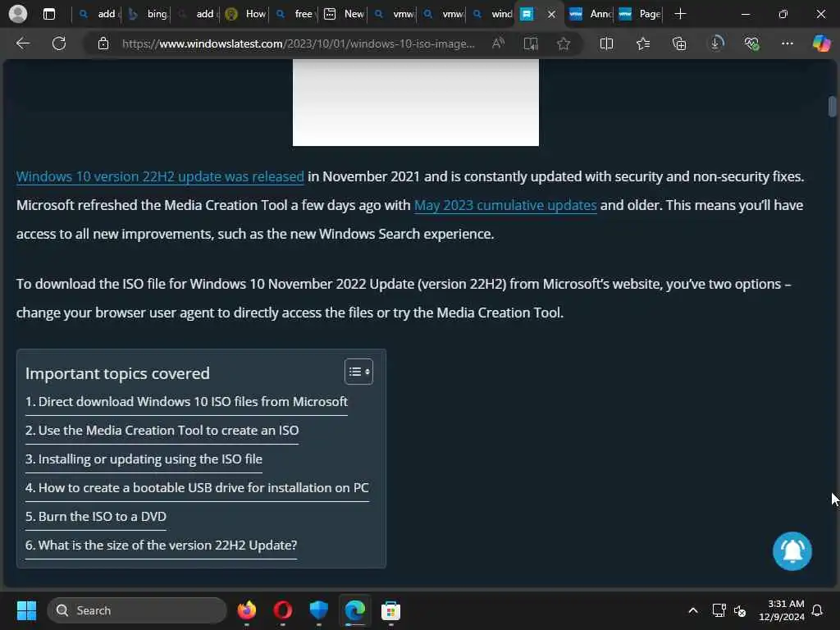Open the tab actions menu icon
The image size is (840, 630).
(48, 14)
